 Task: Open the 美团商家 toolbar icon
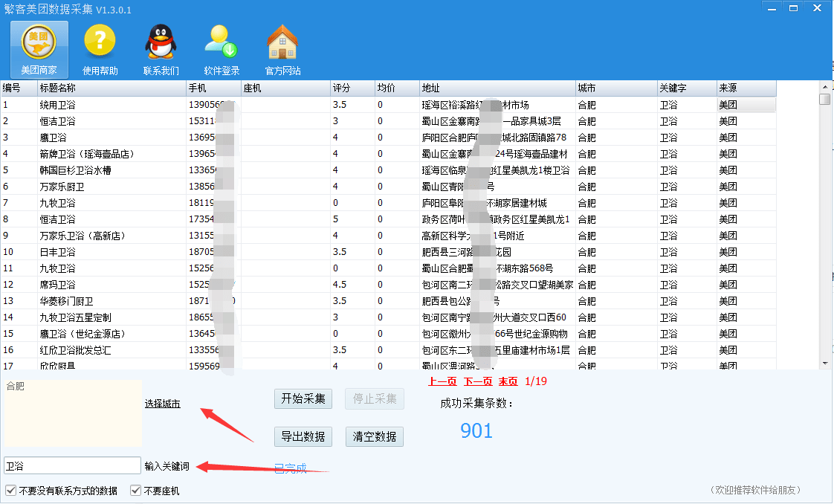click(39, 50)
